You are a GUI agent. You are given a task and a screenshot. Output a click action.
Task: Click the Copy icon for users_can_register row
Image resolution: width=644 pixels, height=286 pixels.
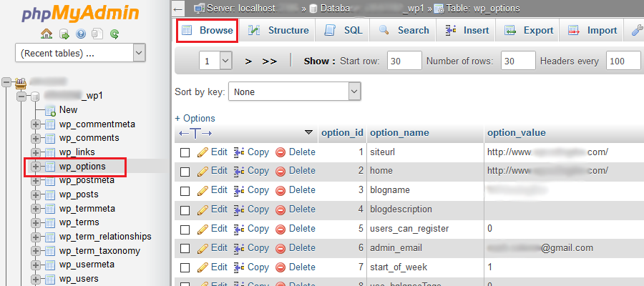(239, 229)
